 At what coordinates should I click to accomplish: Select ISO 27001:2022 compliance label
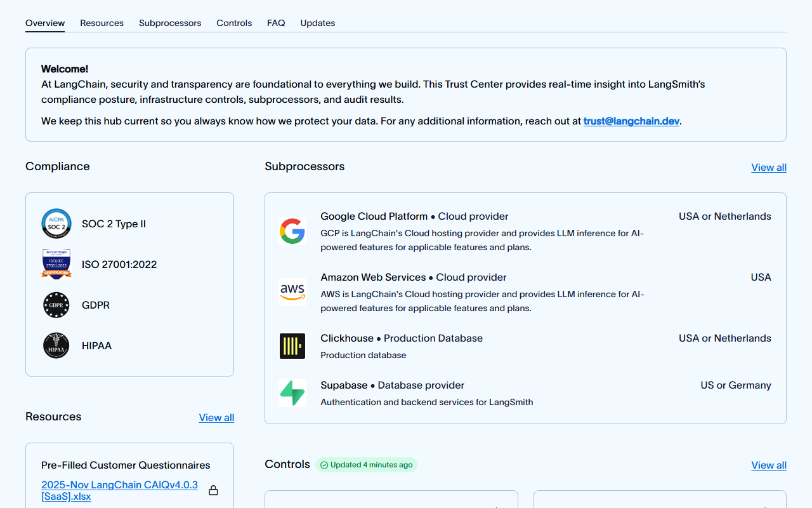point(119,264)
